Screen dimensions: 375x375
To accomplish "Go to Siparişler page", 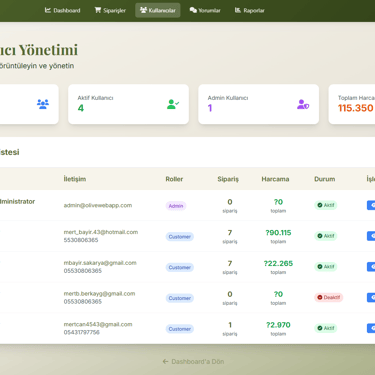I will pos(110,10).
